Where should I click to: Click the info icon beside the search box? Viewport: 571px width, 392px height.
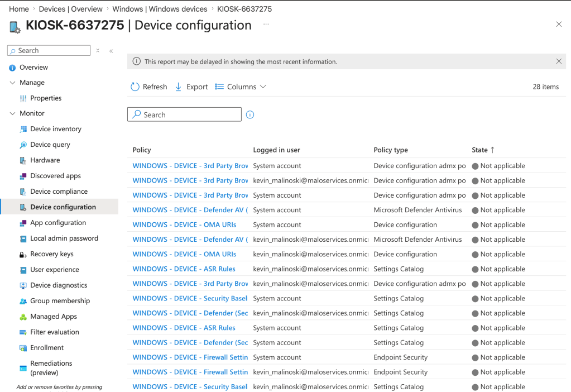click(x=250, y=115)
